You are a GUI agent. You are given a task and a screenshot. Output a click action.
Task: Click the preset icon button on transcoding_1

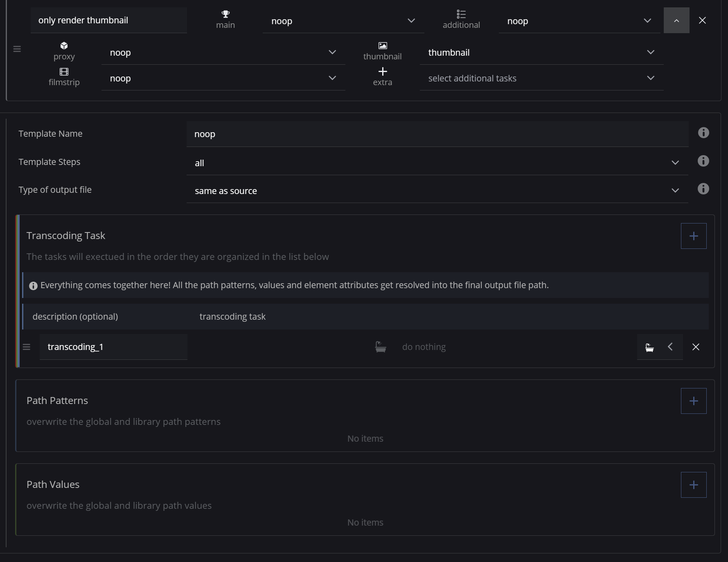tap(649, 347)
